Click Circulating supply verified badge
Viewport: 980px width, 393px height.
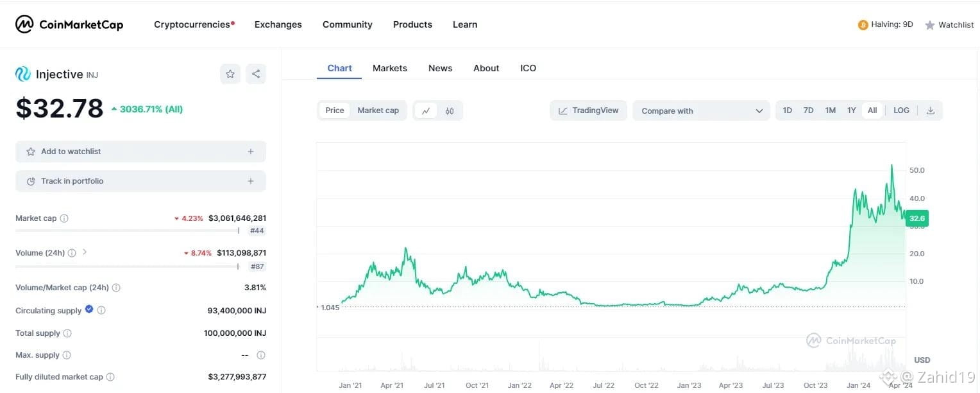[x=89, y=310]
